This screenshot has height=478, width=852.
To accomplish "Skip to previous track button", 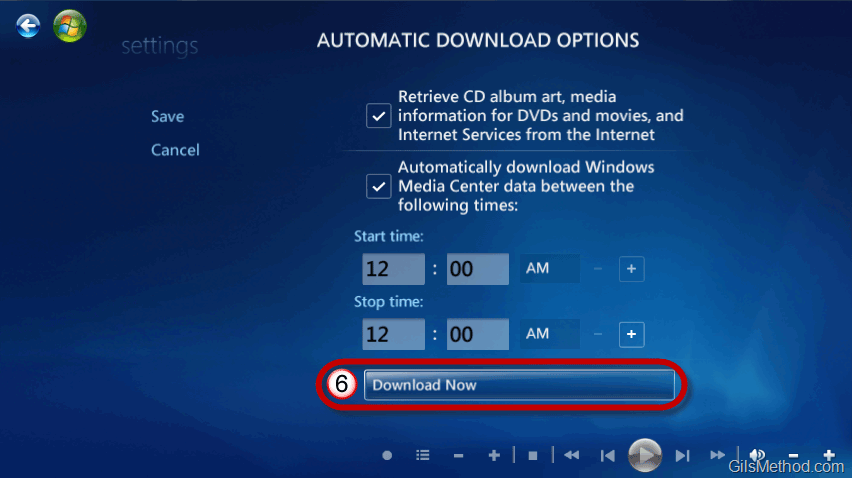I will point(607,455).
